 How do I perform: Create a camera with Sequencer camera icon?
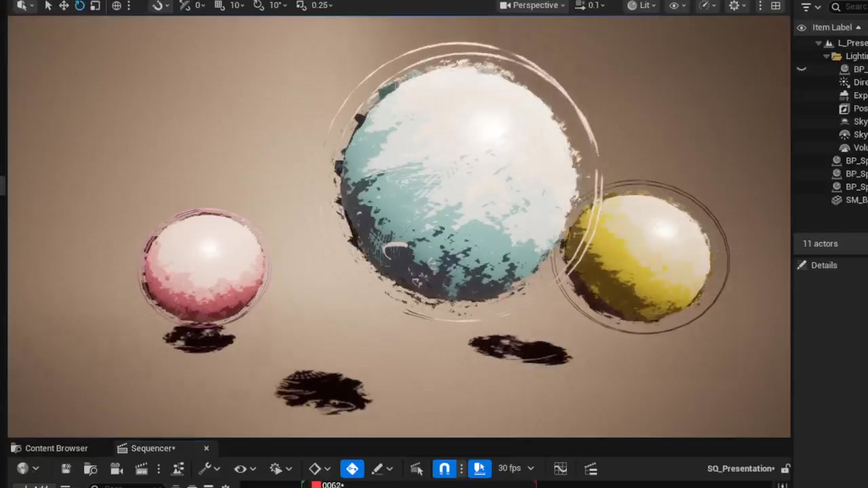point(116,468)
